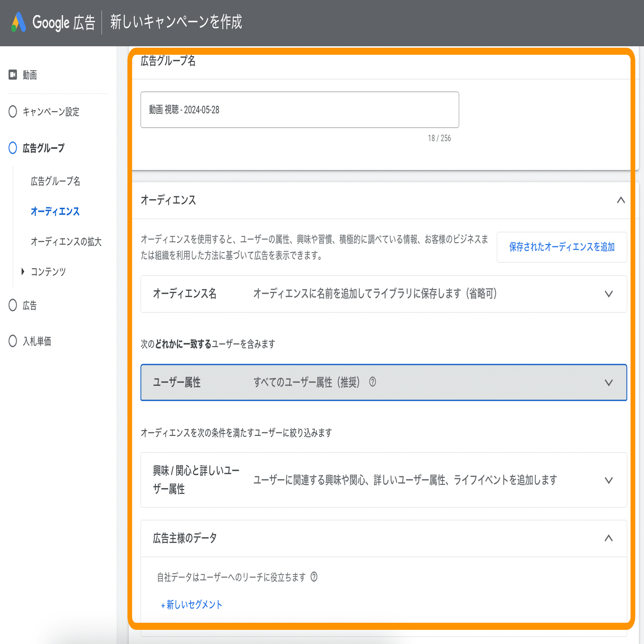Click the circle step icon beside 広告グループ
The image size is (644, 644).
[13, 148]
